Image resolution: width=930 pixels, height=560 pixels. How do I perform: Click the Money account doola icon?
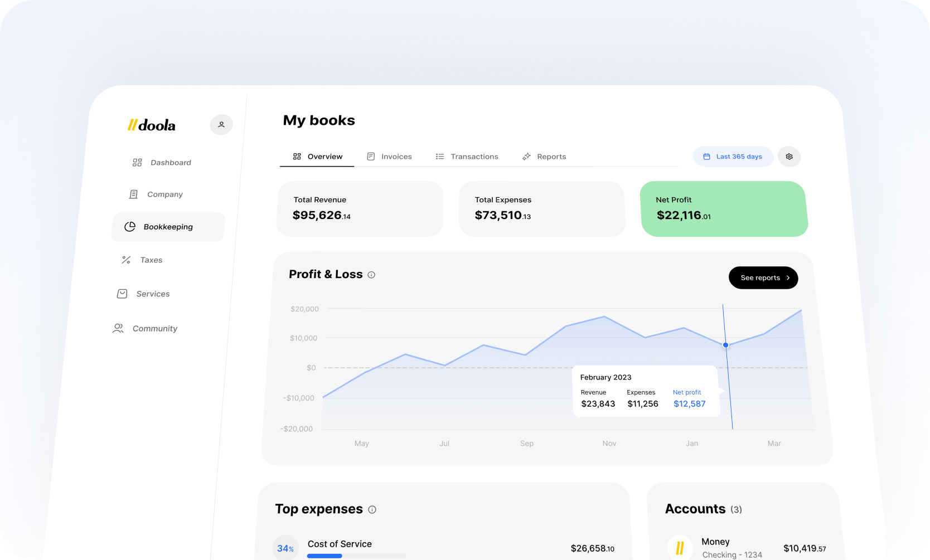pyautogui.click(x=680, y=548)
